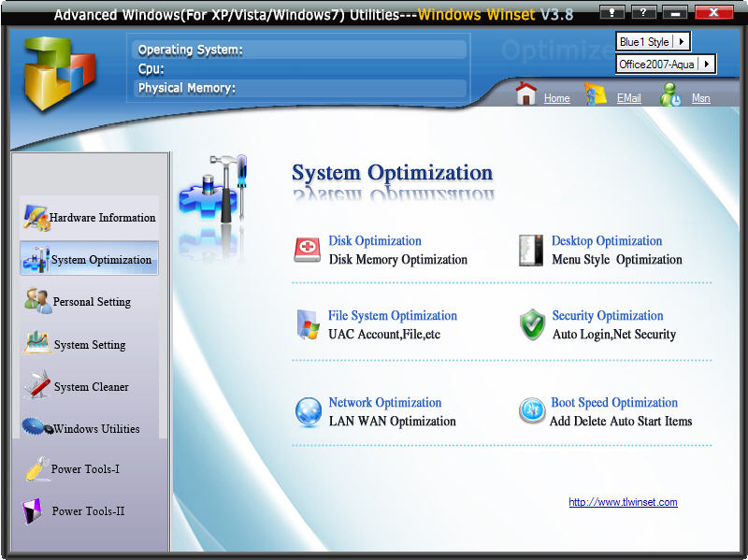Go to System Setting section
Viewport: 748px width, 560px height.
[x=89, y=344]
